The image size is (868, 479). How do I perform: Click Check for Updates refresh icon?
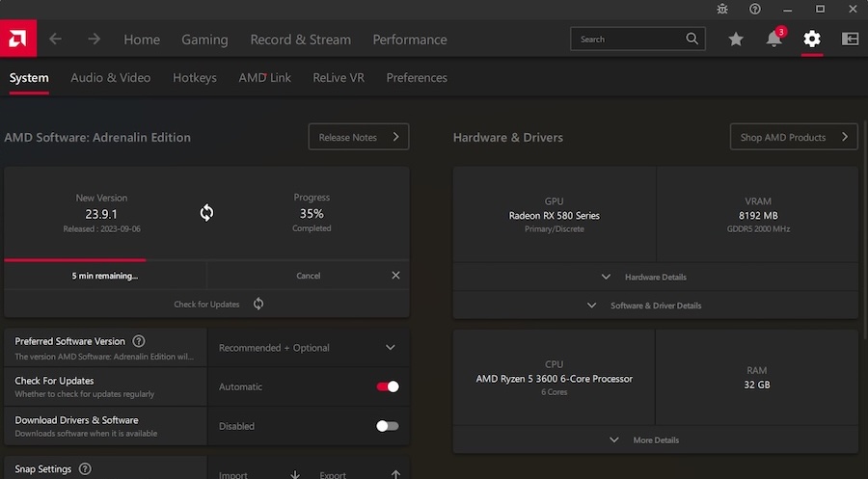258,304
